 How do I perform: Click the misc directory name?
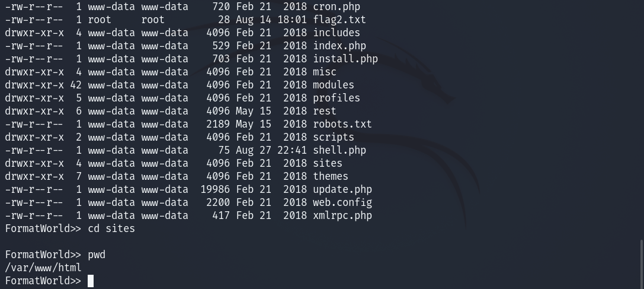pyautogui.click(x=325, y=72)
